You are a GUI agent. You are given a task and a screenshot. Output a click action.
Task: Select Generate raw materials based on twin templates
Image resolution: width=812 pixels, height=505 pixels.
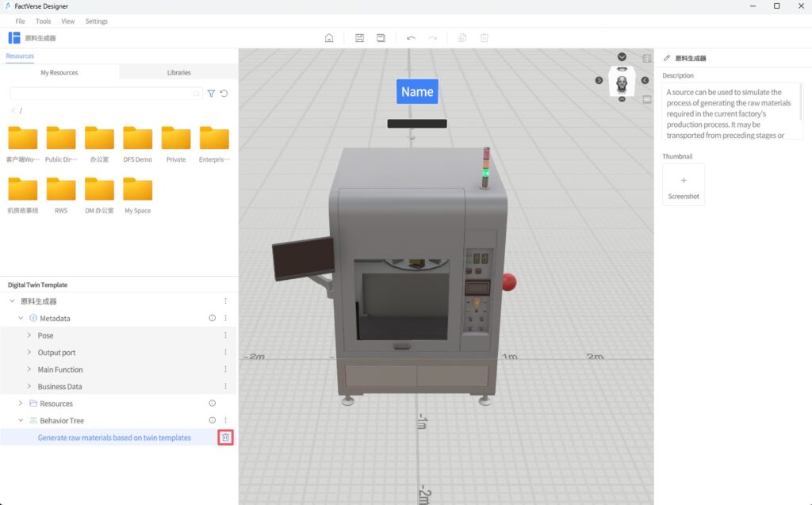pos(114,438)
